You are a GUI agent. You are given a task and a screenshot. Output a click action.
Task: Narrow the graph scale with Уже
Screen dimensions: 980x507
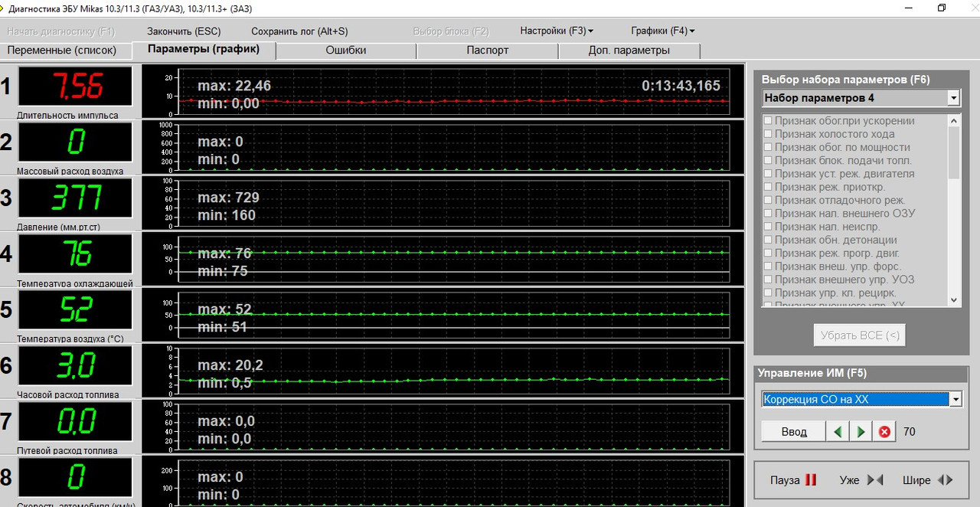click(x=861, y=480)
